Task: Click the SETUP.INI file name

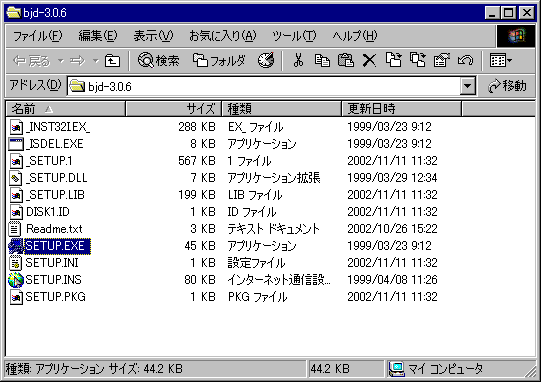Action: click(52, 263)
